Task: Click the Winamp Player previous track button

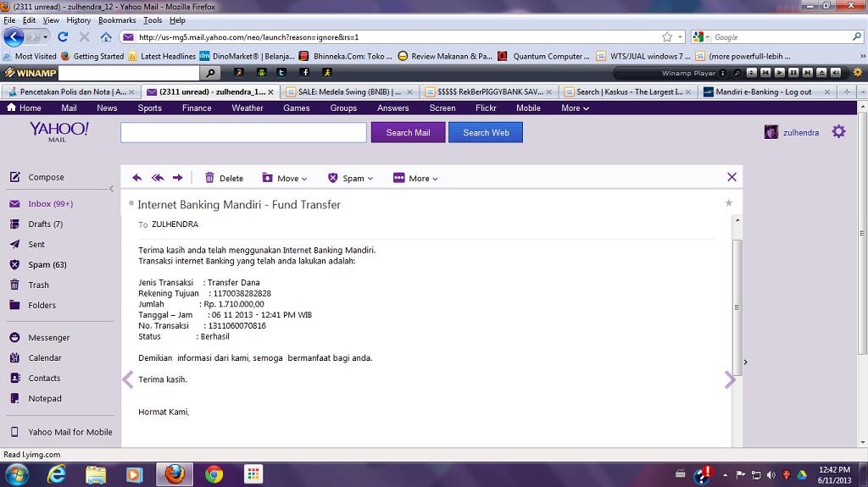Action: click(765, 73)
